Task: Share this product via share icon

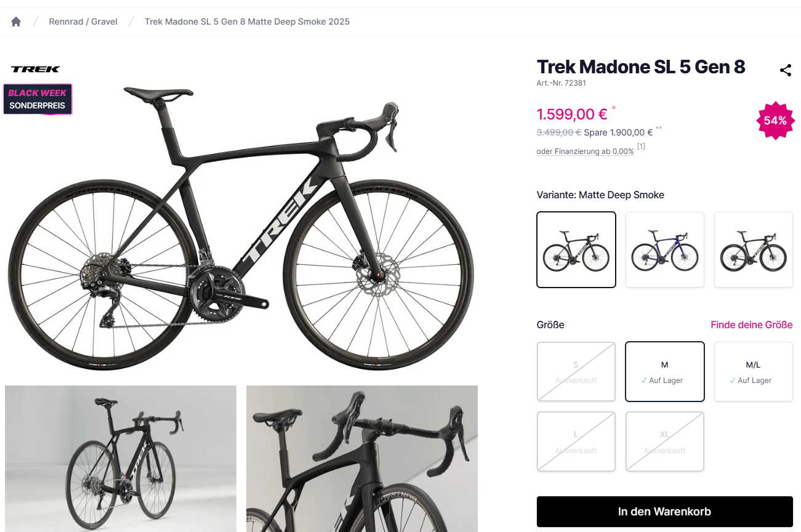Action: (786, 70)
